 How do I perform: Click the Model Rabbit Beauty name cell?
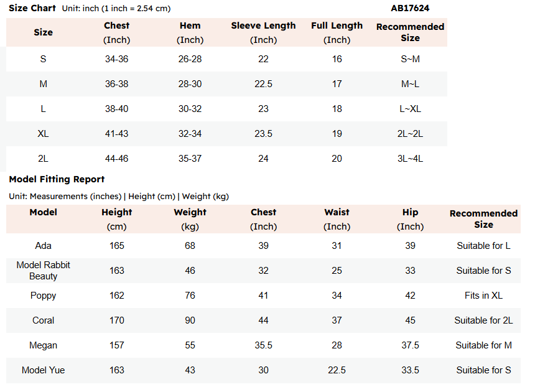(x=43, y=271)
